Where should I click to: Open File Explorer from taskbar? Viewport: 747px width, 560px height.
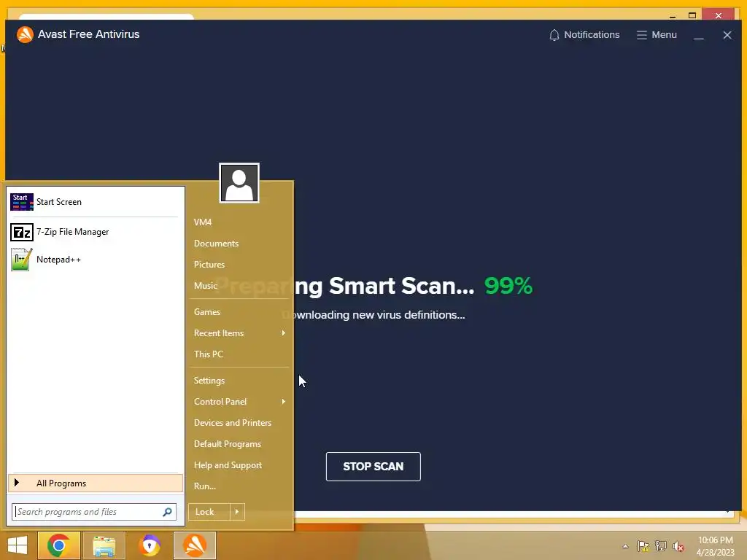coord(104,545)
